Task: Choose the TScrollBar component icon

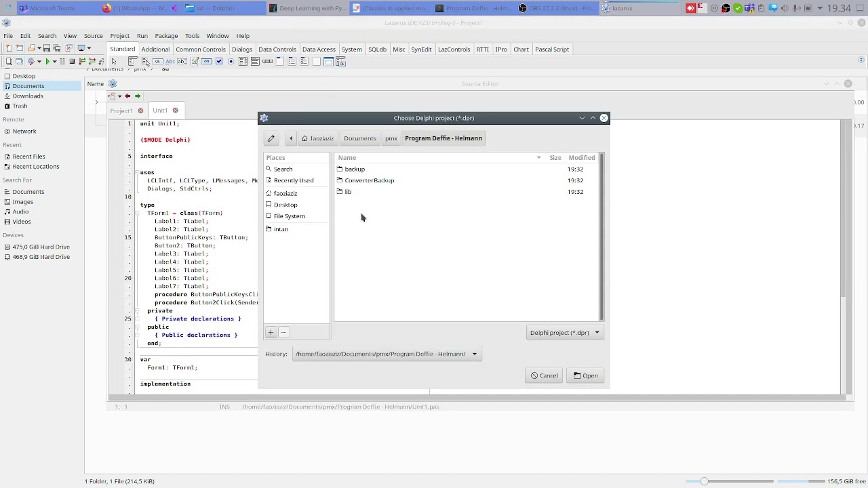Action: coord(267,61)
